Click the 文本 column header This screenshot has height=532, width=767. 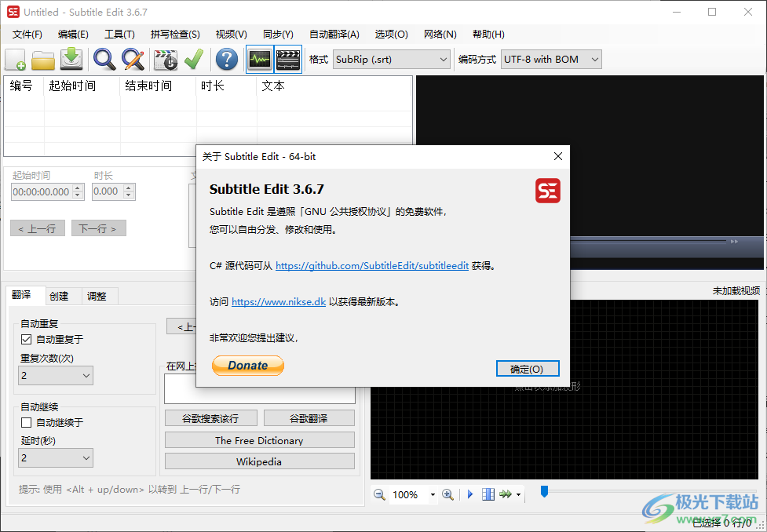334,86
